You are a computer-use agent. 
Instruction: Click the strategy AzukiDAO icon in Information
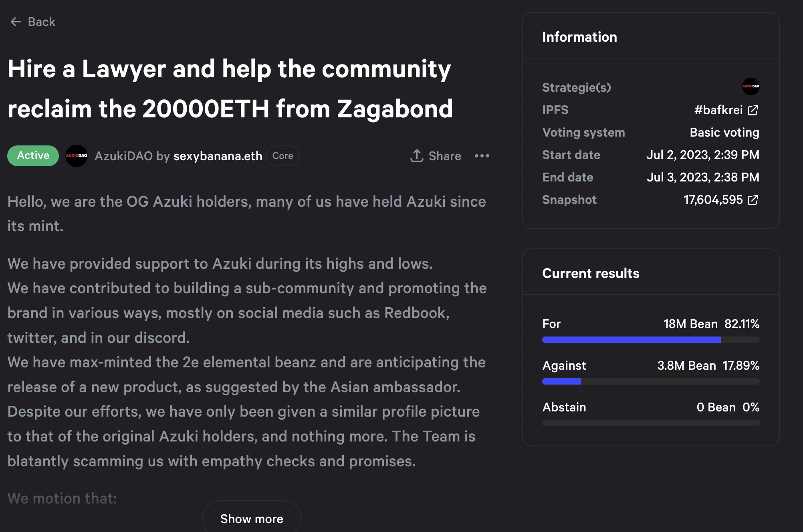751,87
